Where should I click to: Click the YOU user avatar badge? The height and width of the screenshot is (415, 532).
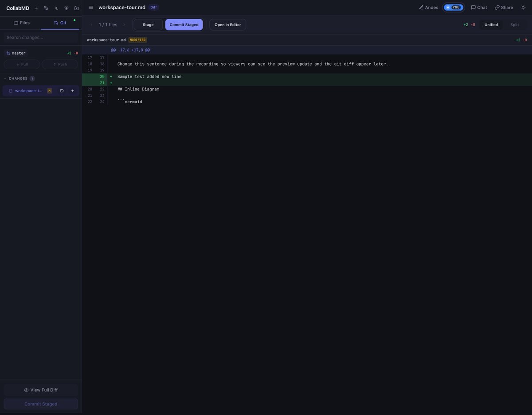[453, 8]
